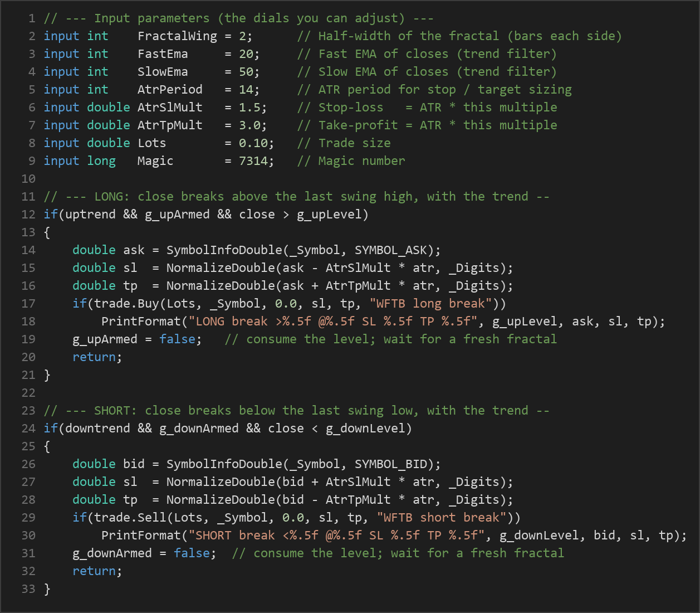Click the ATR period for stop comment
Viewport: 700px width, 613px height.
pyautogui.click(x=434, y=90)
